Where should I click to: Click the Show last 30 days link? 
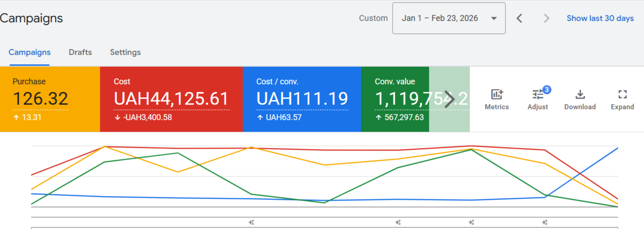tap(600, 19)
